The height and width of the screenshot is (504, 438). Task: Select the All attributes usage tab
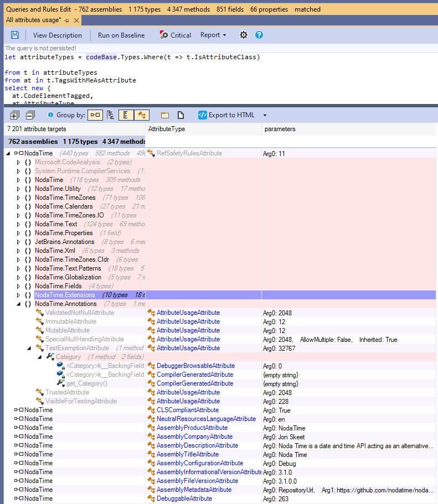[x=33, y=20]
